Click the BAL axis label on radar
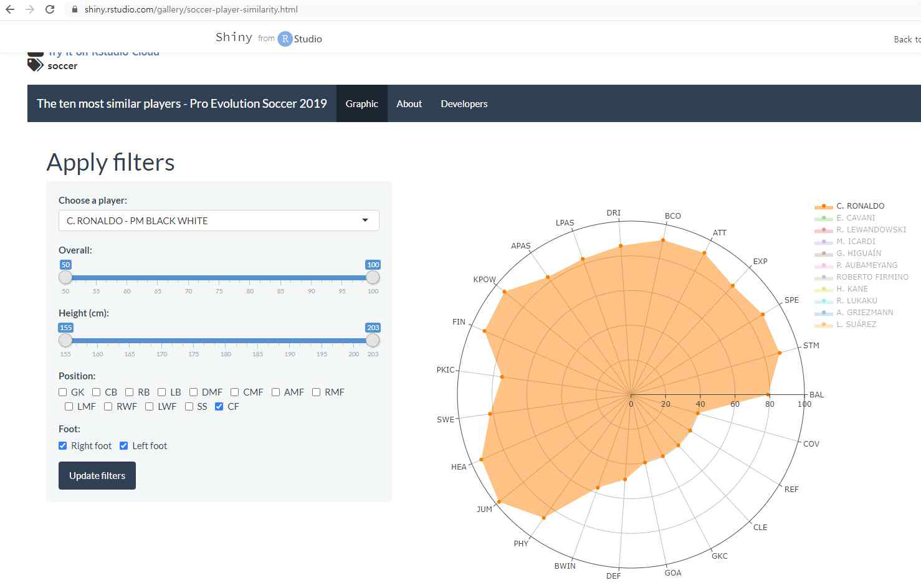Image resolution: width=921 pixels, height=588 pixels. click(816, 394)
